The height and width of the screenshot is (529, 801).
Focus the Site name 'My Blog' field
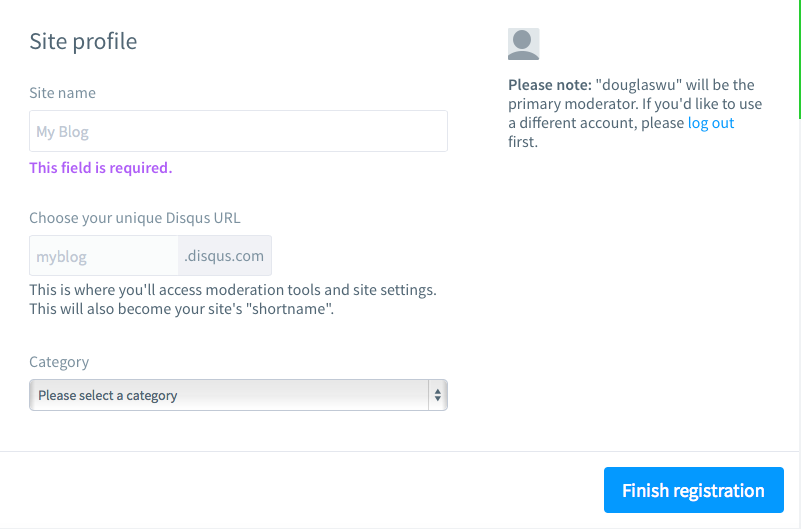pos(238,131)
